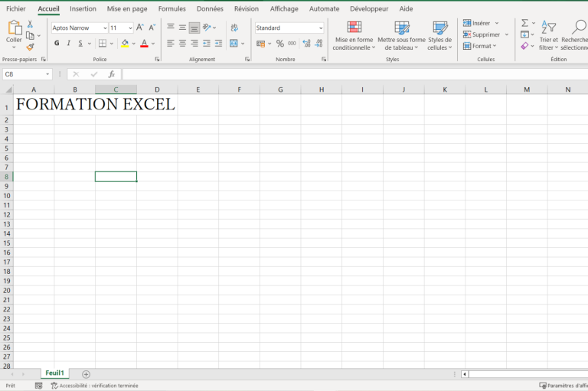Image resolution: width=588 pixels, height=391 pixels.
Task: Align text to the right
Action: tap(194, 44)
